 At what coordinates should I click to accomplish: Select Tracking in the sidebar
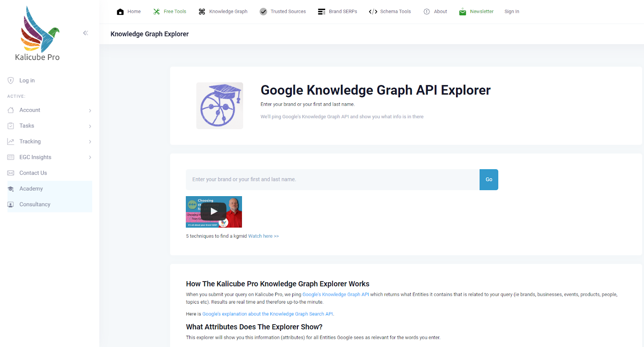tap(30, 142)
